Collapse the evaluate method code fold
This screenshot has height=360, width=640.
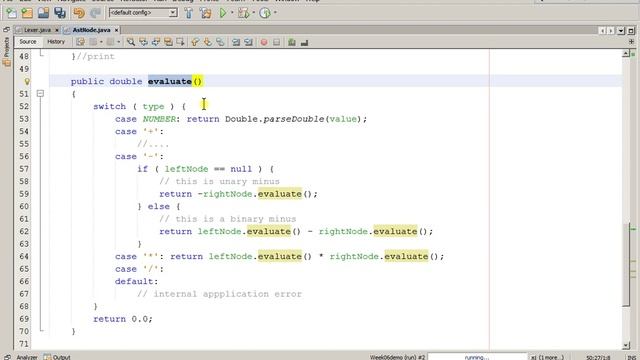(x=40, y=94)
